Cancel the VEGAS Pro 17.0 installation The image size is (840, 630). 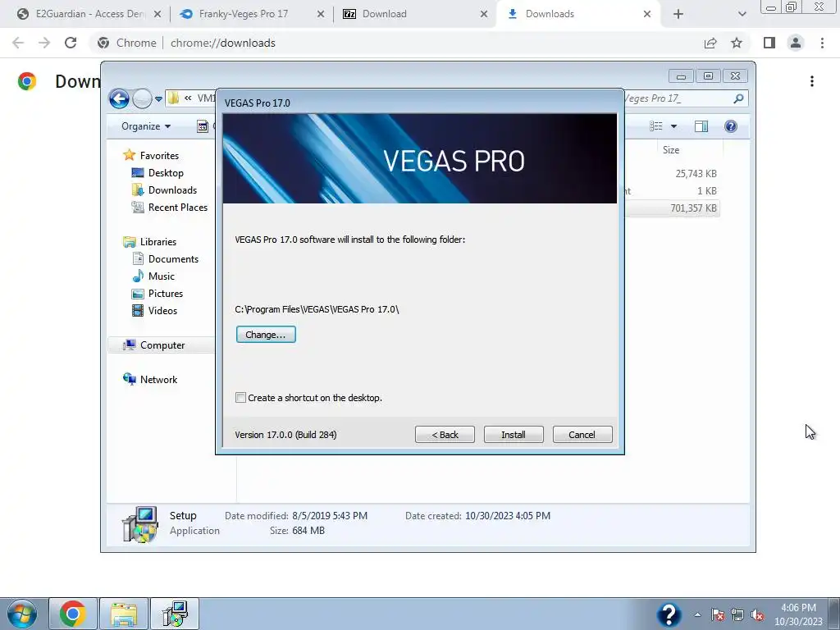coord(582,435)
